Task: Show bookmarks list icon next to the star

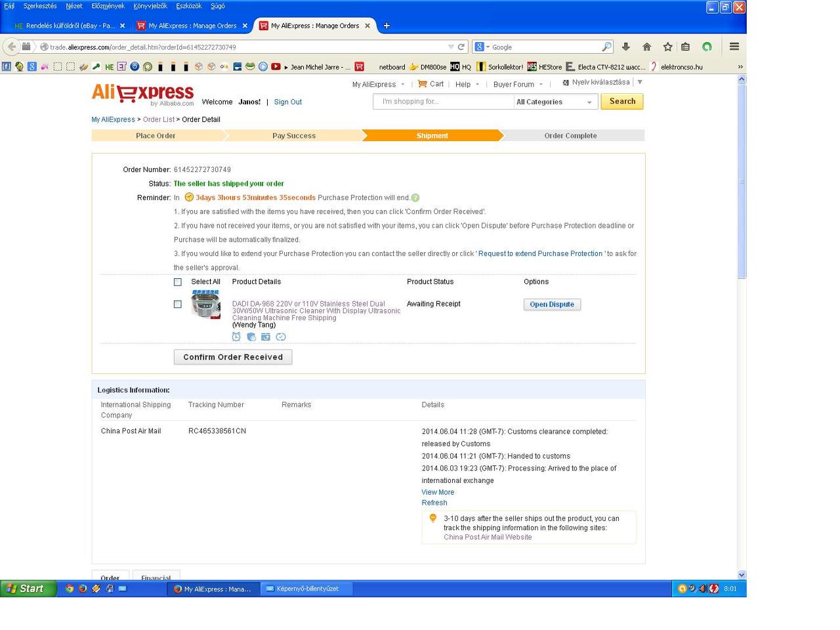Action: [685, 47]
